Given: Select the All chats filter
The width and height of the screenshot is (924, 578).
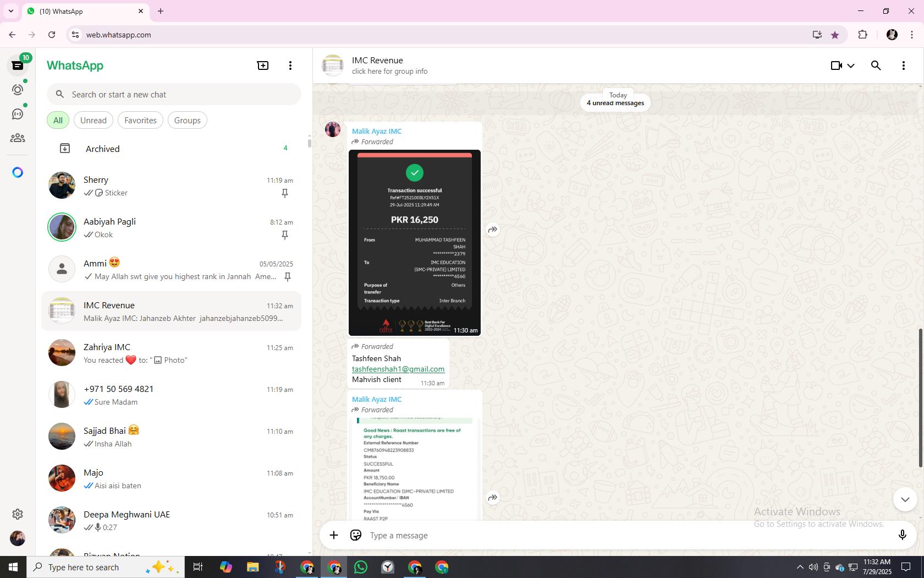Looking at the screenshot, I should click(58, 120).
